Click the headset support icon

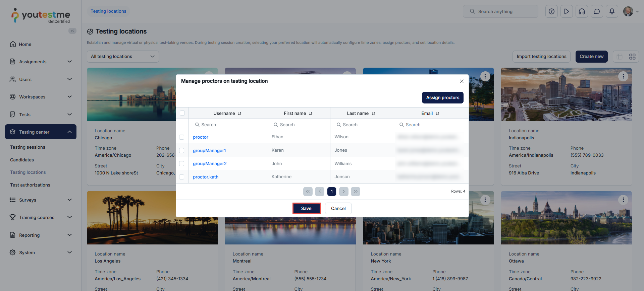point(582,11)
